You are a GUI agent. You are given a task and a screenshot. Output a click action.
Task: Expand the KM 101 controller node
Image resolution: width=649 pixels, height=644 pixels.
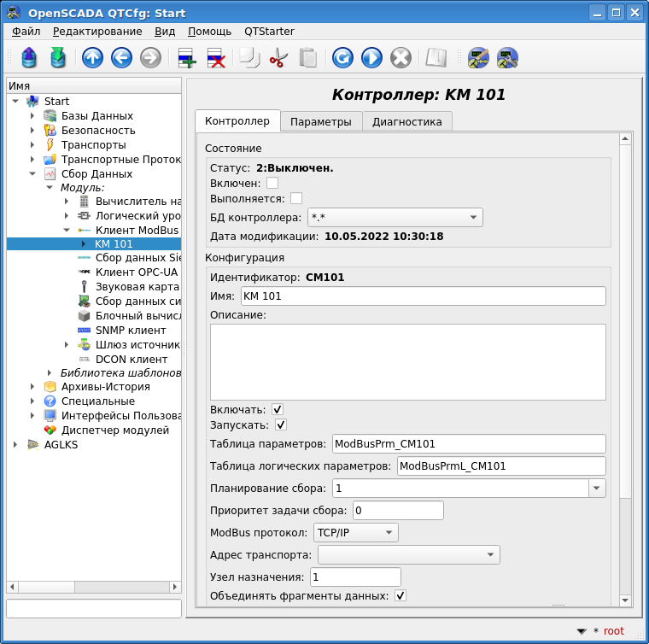coord(83,243)
